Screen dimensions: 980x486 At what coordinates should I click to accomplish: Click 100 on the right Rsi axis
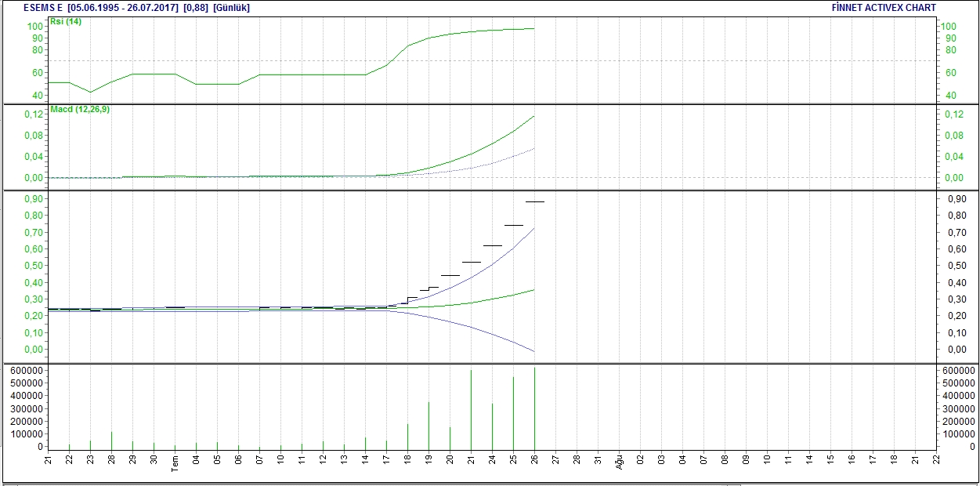[948, 27]
